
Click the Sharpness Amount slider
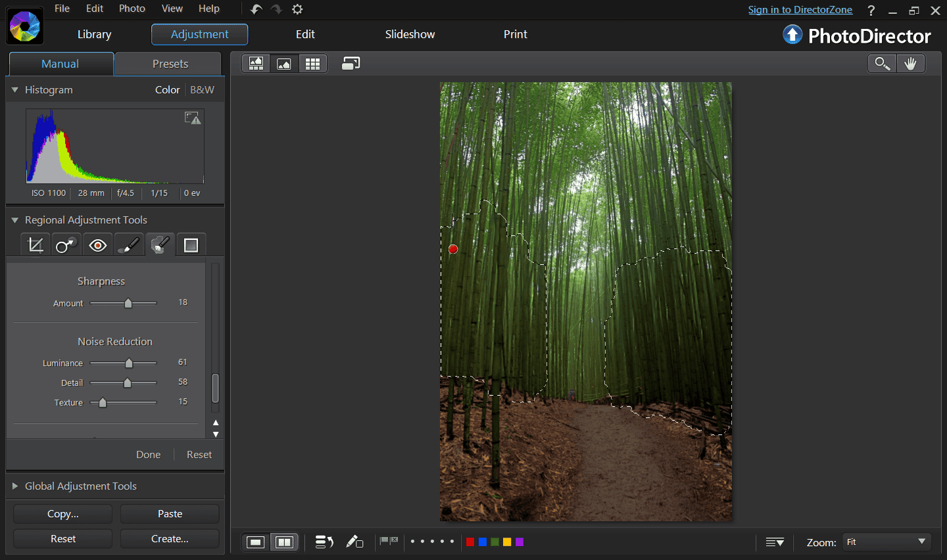(x=124, y=303)
